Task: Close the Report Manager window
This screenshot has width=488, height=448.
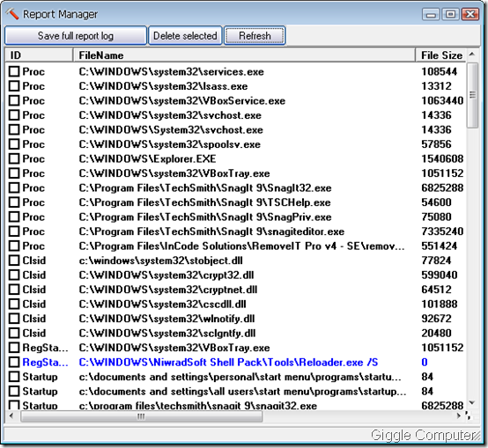Action: (470, 14)
